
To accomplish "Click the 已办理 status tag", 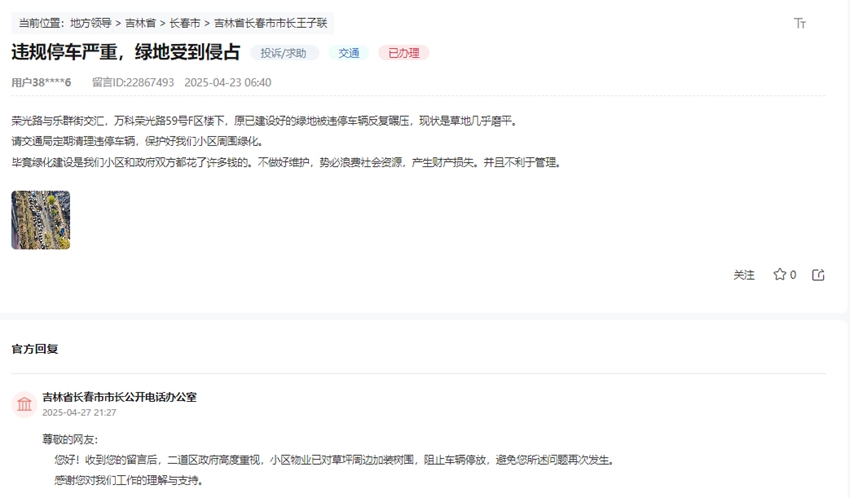I will 403,53.
